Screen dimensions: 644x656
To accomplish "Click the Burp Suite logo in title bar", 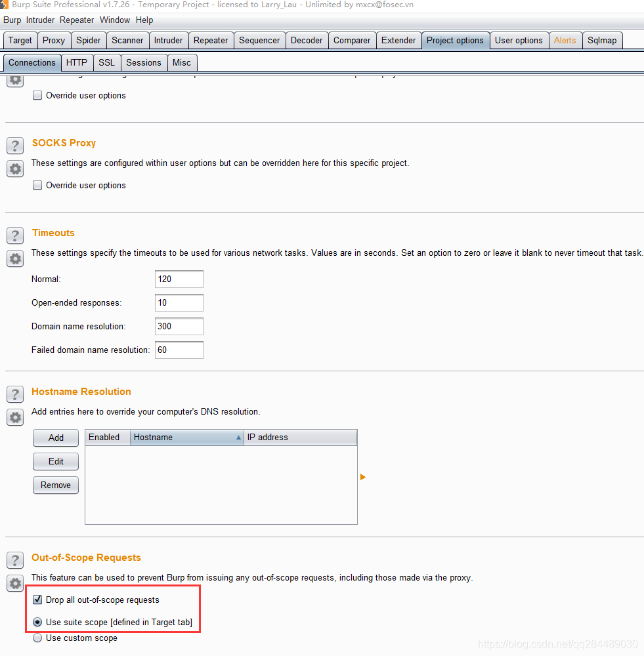I will tap(4, 5).
